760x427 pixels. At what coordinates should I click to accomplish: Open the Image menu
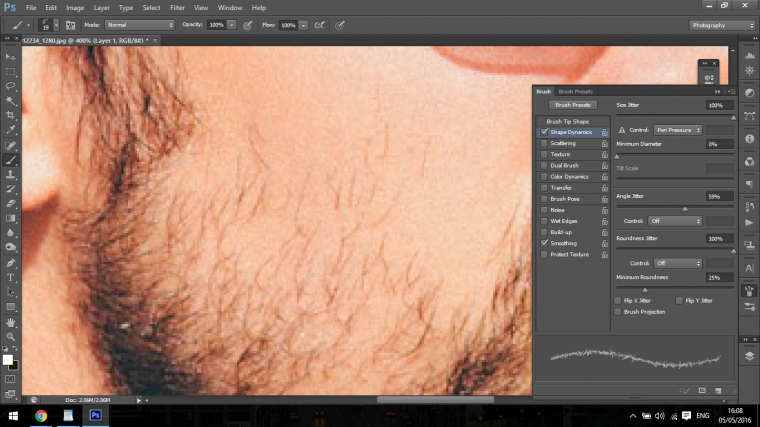(75, 8)
